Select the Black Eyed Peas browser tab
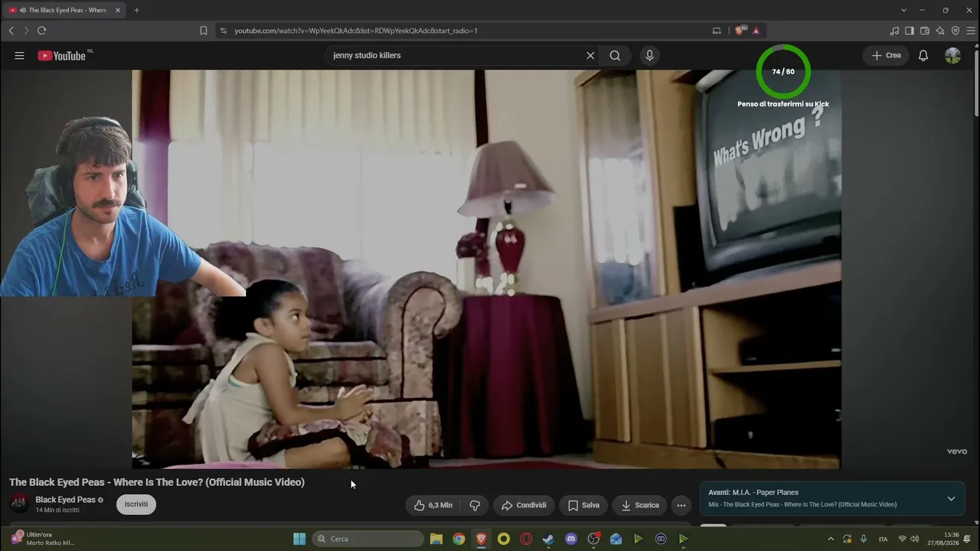Screen dimensions: 980x551 (65, 10)
